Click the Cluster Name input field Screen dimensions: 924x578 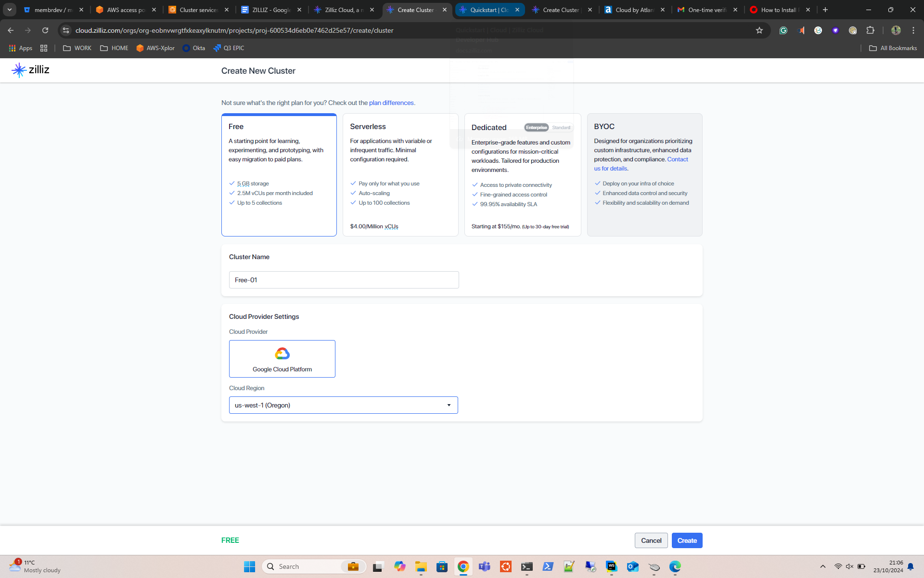[344, 280]
